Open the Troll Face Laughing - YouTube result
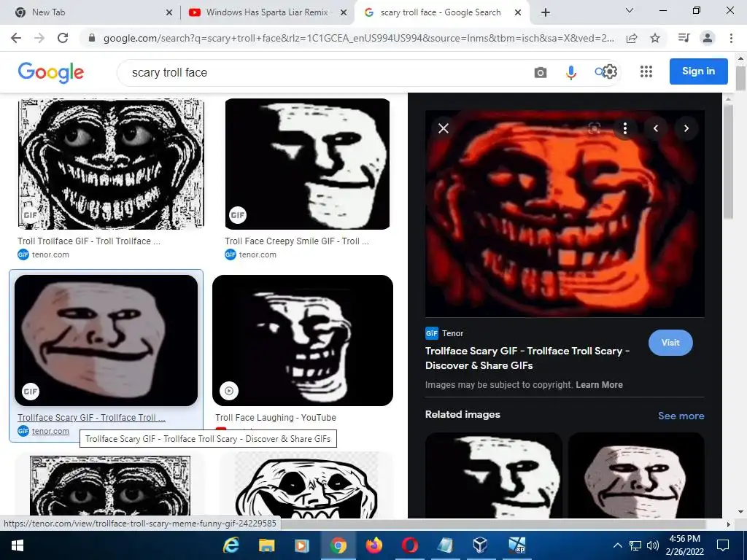The height and width of the screenshot is (560, 747). point(275,418)
